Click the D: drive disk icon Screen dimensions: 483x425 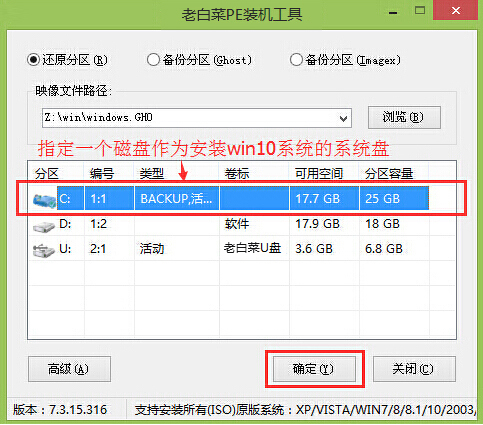44,227
